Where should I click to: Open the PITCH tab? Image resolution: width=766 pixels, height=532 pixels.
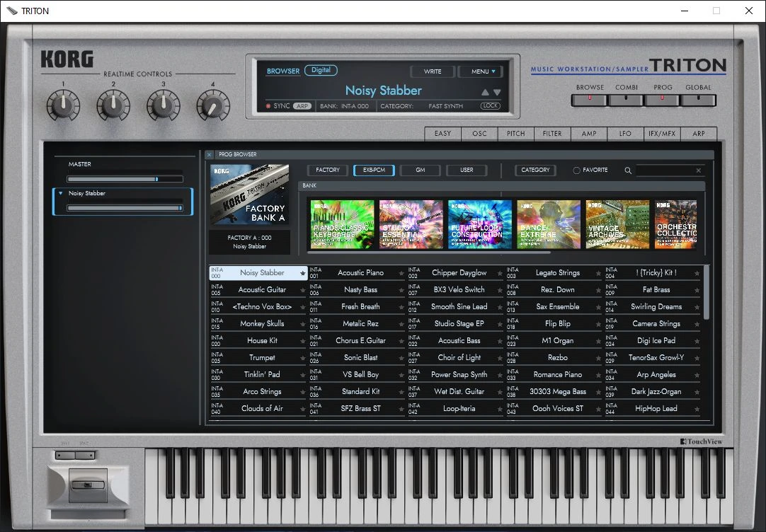516,133
